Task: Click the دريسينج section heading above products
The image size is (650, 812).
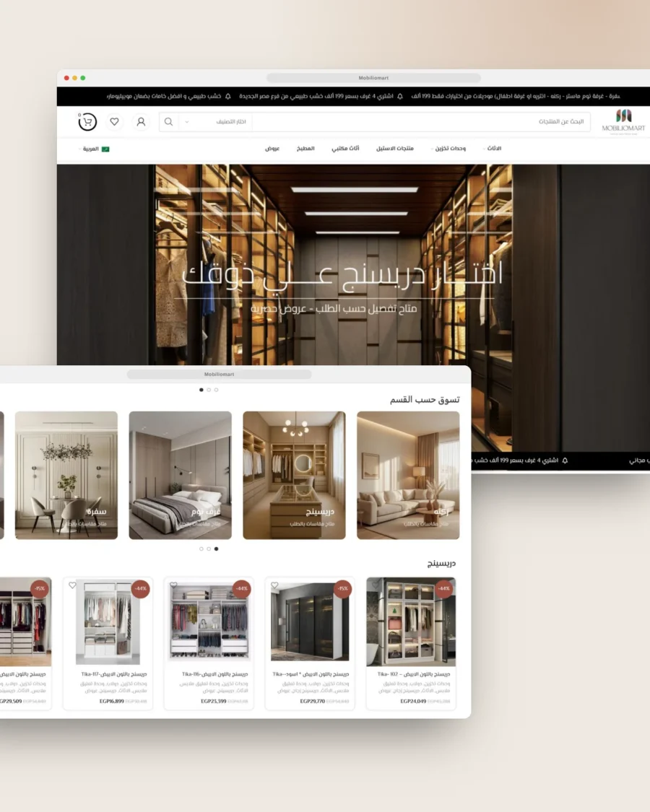Action: pos(441,564)
